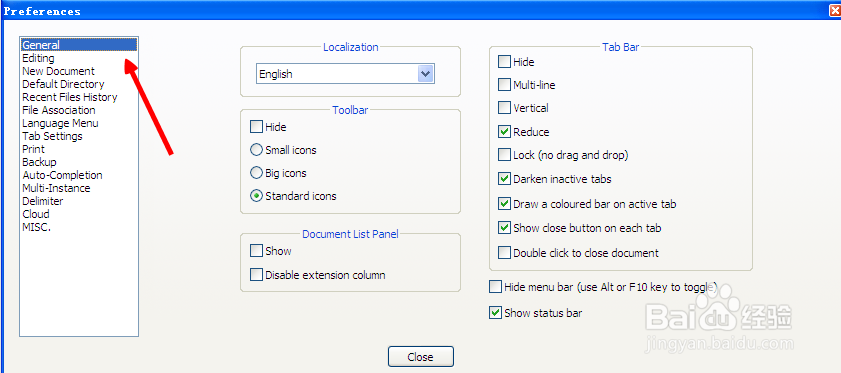Check Hide menu bar option

pyautogui.click(x=495, y=287)
